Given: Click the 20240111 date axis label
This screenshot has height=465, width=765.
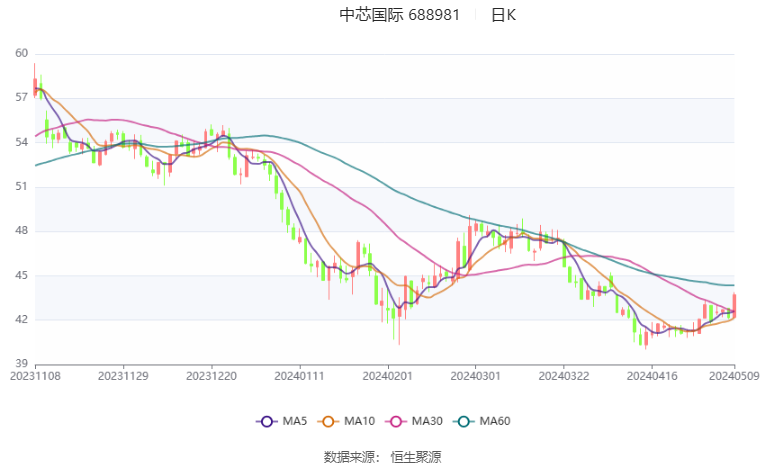Looking at the screenshot, I should [299, 376].
